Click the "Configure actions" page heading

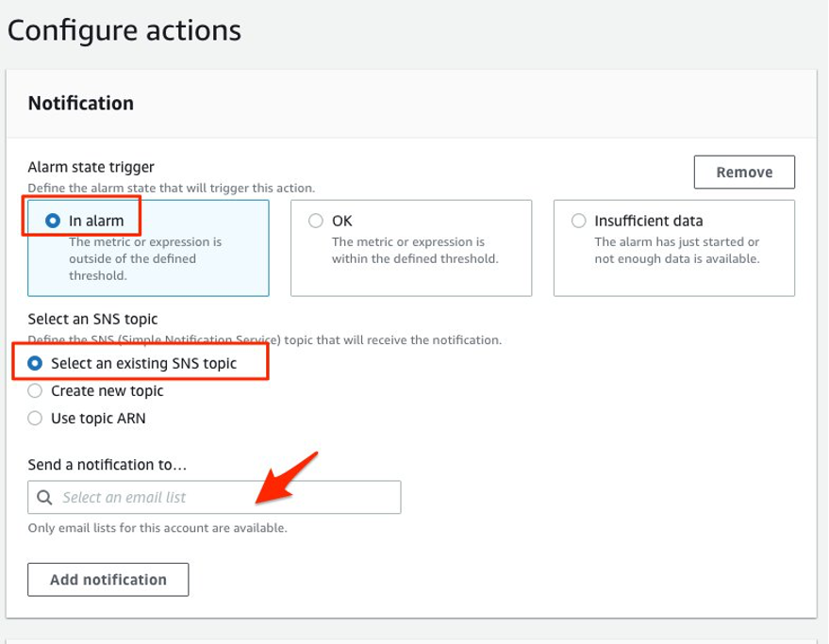point(124,30)
